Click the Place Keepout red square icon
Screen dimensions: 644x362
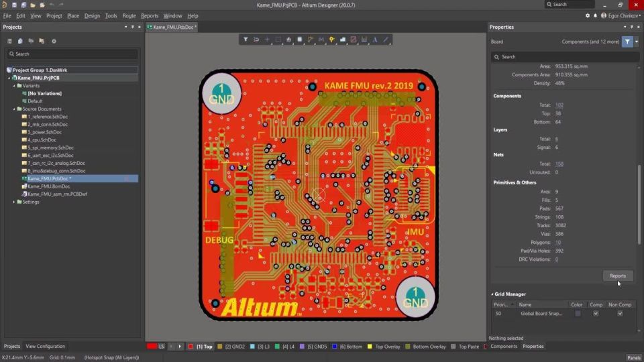(354, 40)
